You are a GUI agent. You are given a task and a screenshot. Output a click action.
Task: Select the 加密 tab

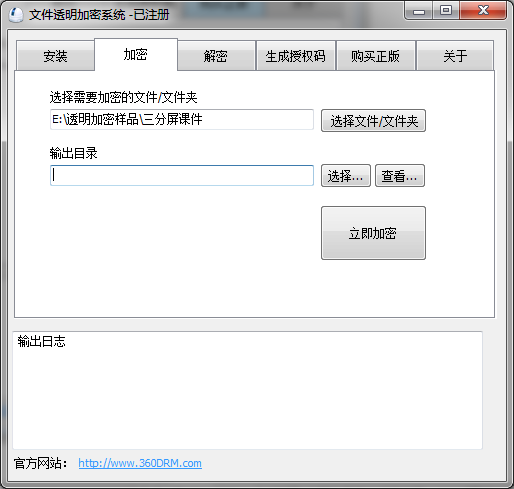point(136,54)
